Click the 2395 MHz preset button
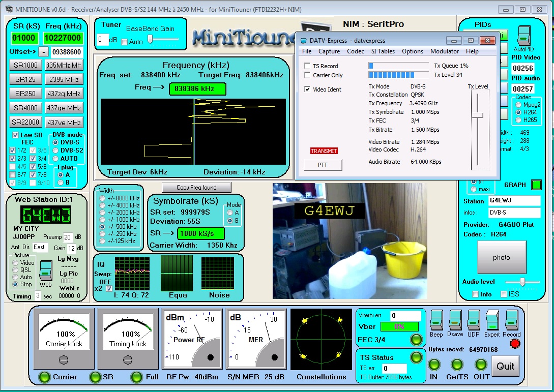Image resolution: width=554 pixels, height=392 pixels. tap(64, 79)
